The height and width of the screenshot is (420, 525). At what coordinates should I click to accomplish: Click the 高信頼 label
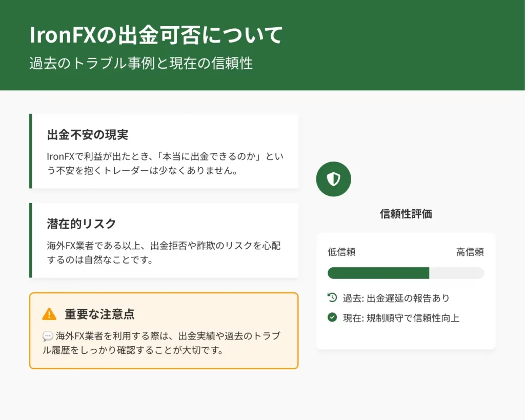470,252
